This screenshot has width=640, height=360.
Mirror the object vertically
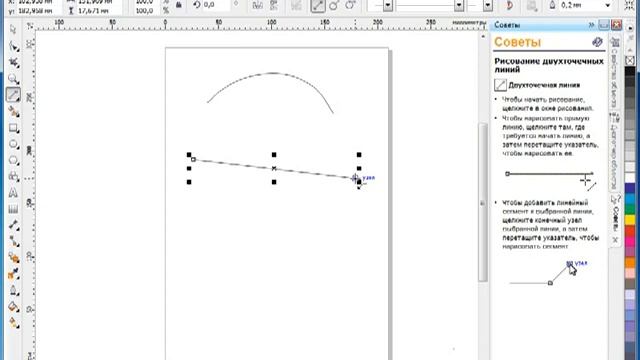(273, 5)
